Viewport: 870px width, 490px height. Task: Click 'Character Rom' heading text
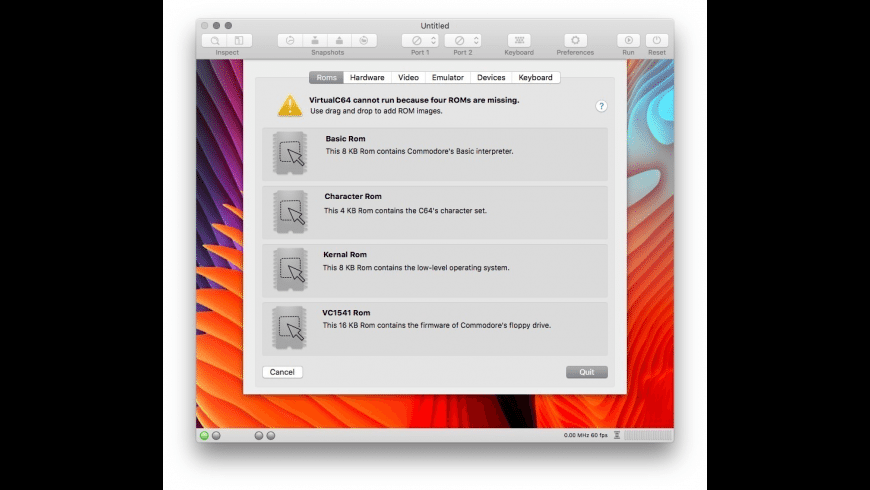coord(353,196)
